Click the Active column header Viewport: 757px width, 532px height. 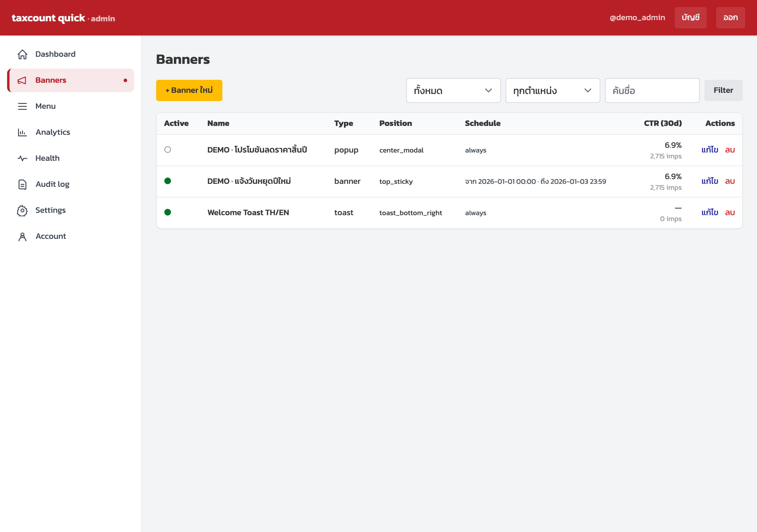tap(177, 123)
